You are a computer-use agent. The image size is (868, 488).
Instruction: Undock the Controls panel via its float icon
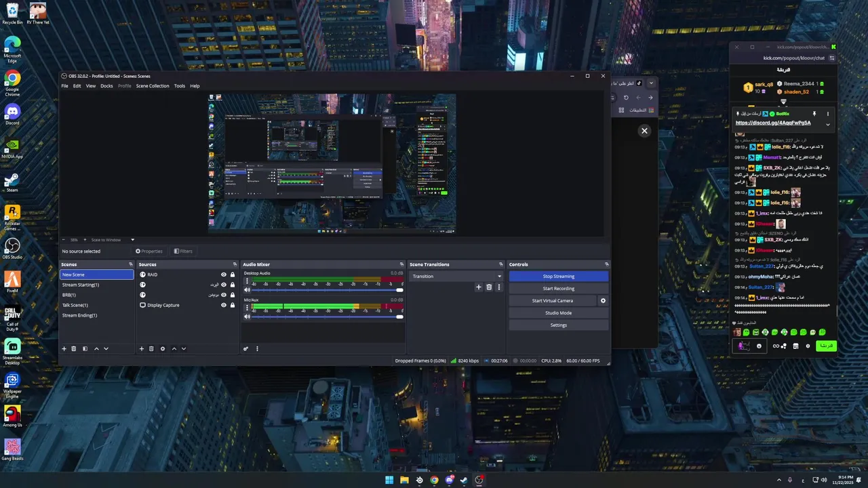click(x=606, y=264)
